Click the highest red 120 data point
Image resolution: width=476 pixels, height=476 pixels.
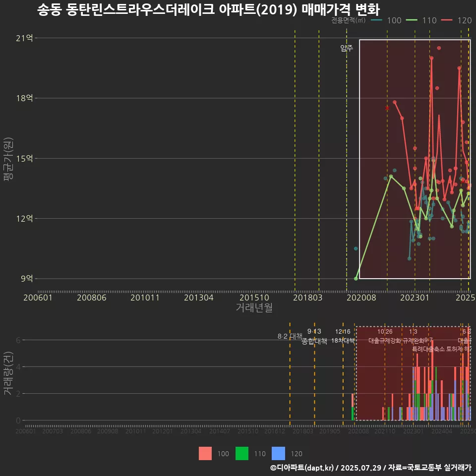point(439,48)
